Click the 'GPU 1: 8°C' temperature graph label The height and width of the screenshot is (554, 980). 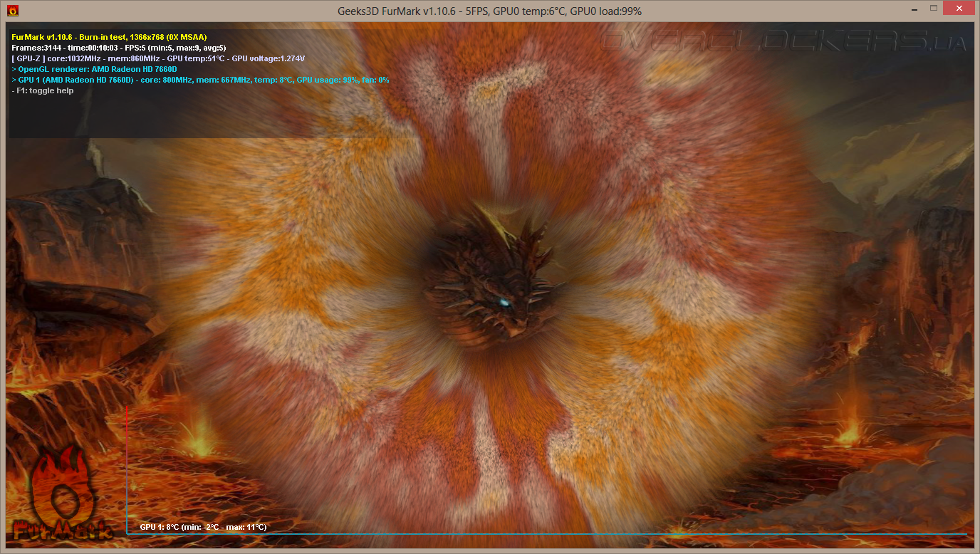(x=203, y=527)
